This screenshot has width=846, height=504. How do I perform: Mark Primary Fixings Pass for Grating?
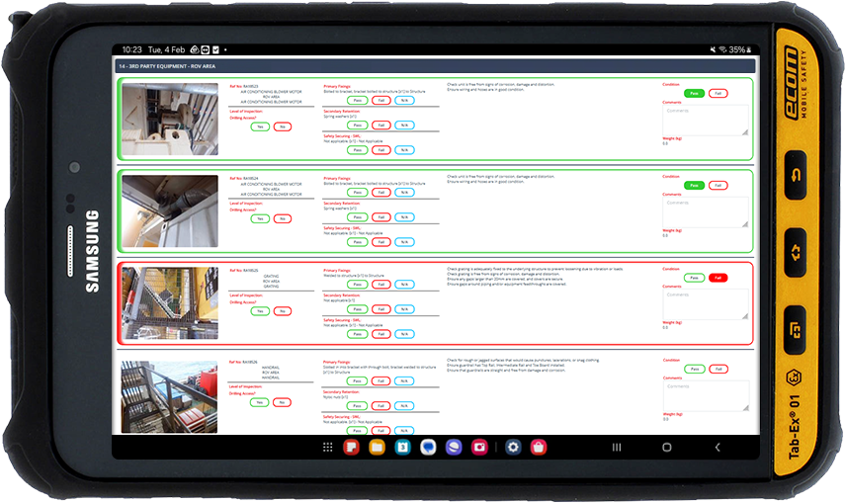point(357,285)
